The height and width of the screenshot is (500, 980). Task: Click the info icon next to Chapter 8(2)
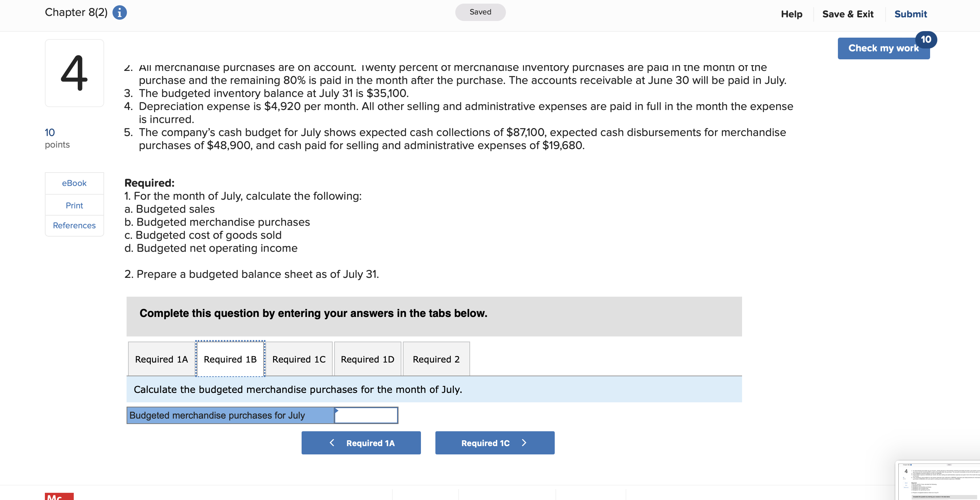120,12
